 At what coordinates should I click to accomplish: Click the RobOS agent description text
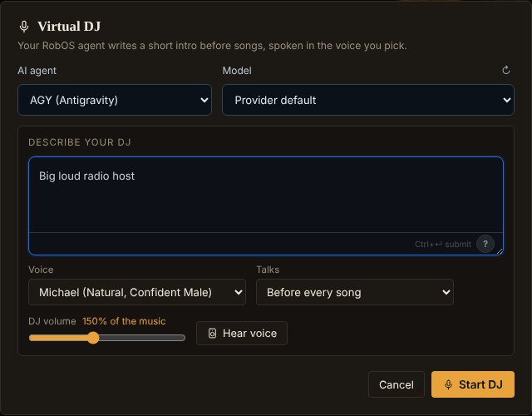click(213, 46)
